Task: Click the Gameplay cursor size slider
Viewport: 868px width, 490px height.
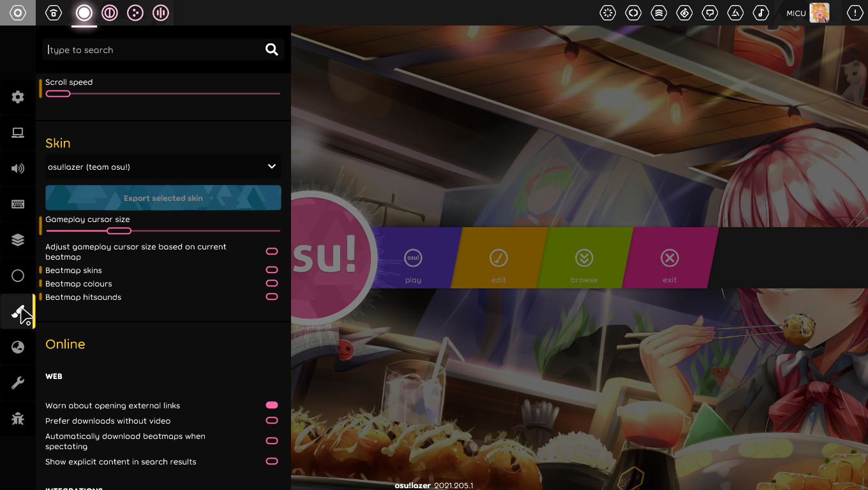Action: (x=163, y=231)
